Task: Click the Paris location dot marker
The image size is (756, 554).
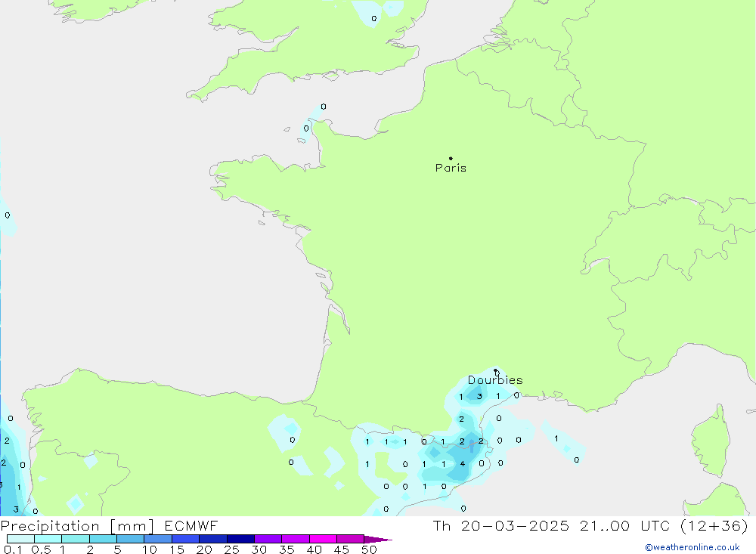Action: tap(451, 158)
